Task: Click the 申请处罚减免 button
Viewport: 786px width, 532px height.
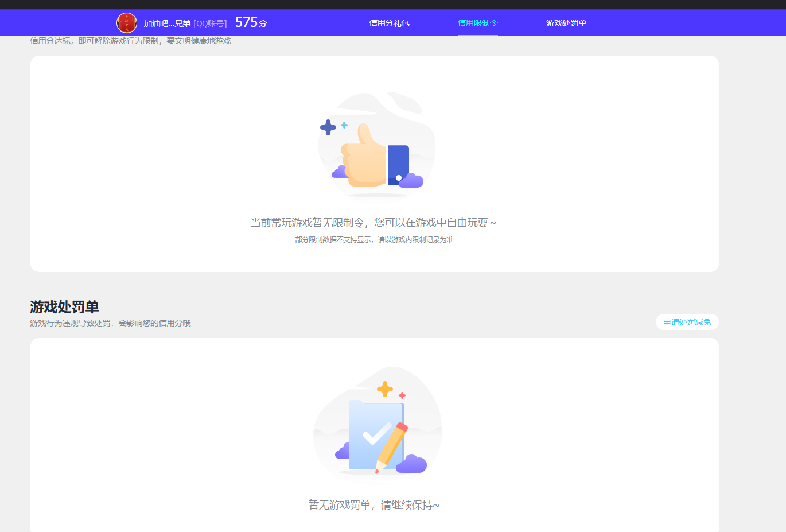Action: point(687,323)
